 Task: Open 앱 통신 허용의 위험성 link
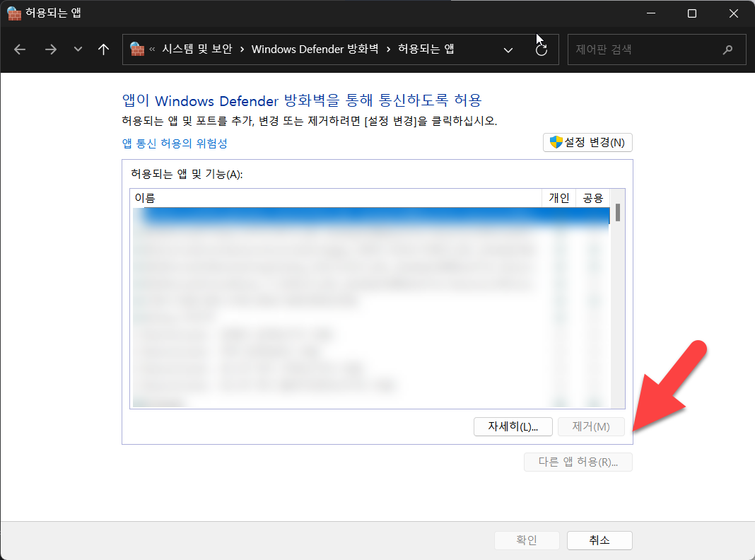click(x=175, y=144)
